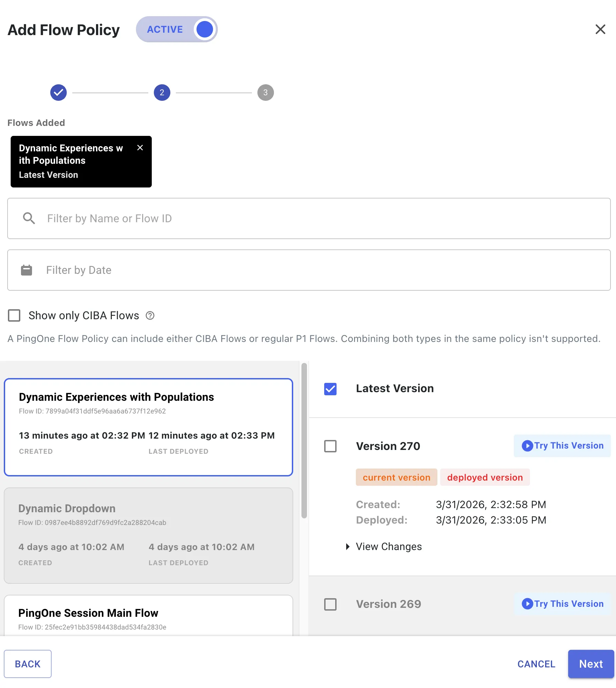
Task: Close the Add Flow Policy dialog
Action: click(x=600, y=29)
